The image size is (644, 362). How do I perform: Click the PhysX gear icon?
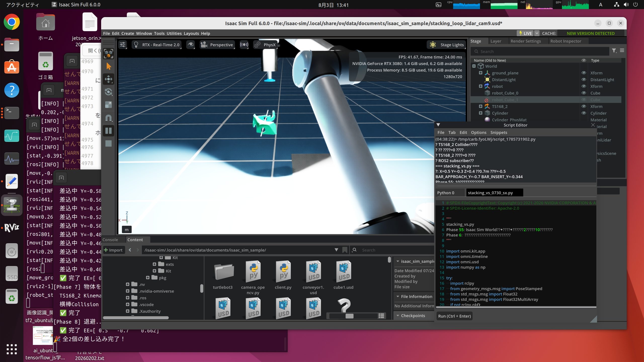(x=257, y=45)
